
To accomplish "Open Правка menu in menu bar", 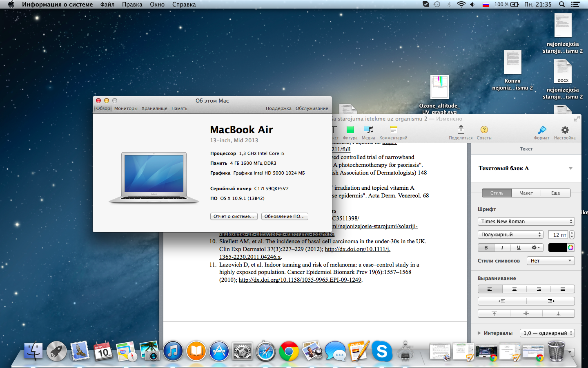I will (132, 4).
